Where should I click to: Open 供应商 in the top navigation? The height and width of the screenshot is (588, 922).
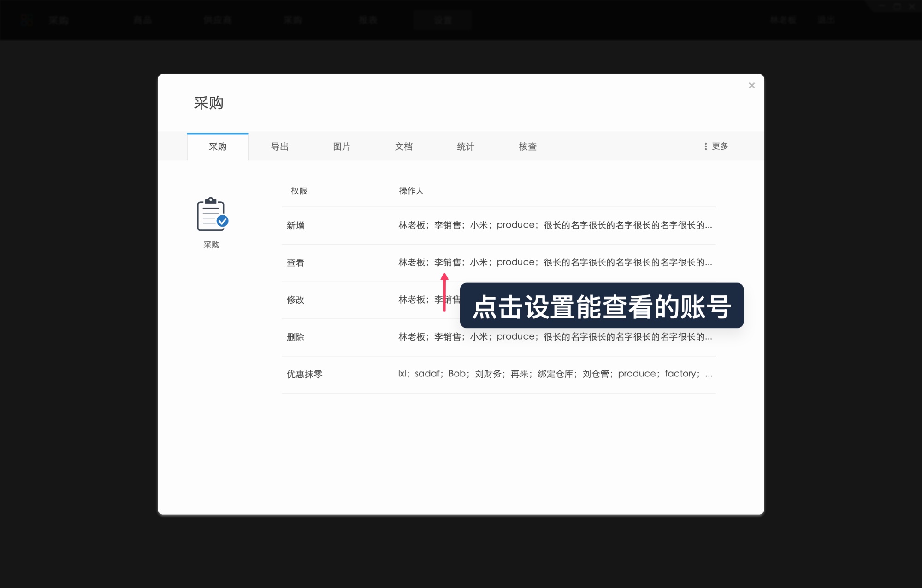pos(218,20)
